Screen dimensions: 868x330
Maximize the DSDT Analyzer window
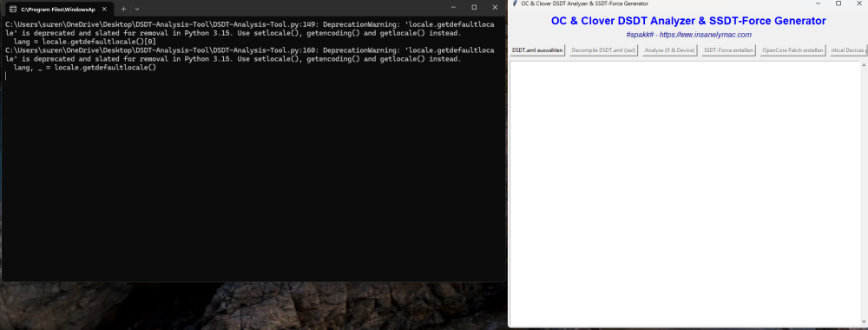click(838, 3)
